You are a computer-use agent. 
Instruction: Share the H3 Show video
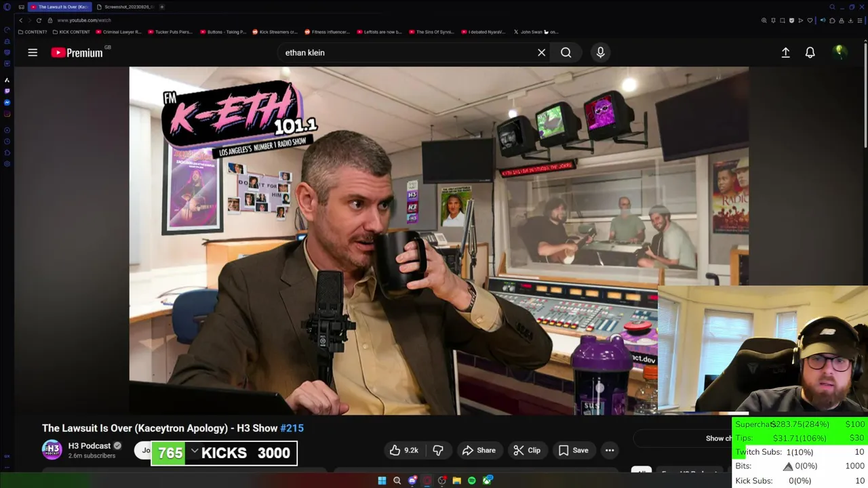(x=479, y=450)
